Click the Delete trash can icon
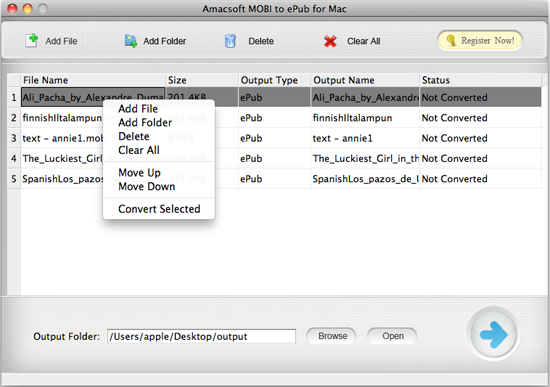The image size is (550, 387). click(230, 41)
